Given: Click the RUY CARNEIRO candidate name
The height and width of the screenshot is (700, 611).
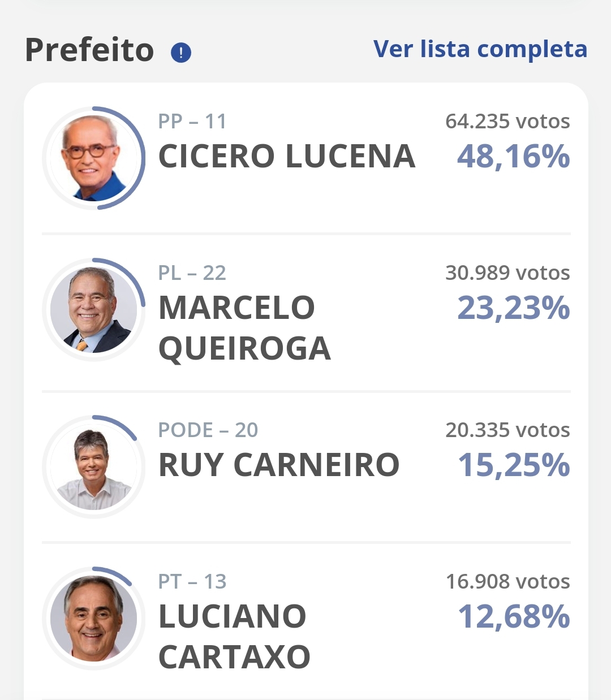Looking at the screenshot, I should (x=279, y=465).
